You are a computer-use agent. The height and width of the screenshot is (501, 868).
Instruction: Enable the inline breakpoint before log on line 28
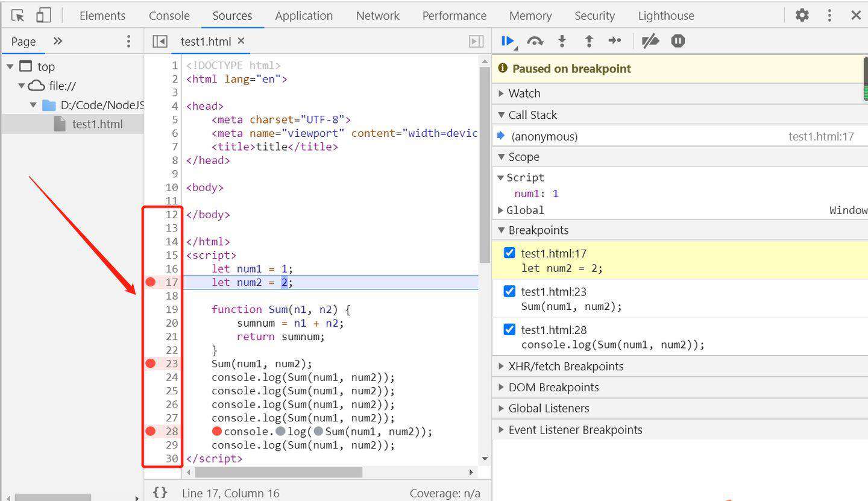pyautogui.click(x=281, y=431)
